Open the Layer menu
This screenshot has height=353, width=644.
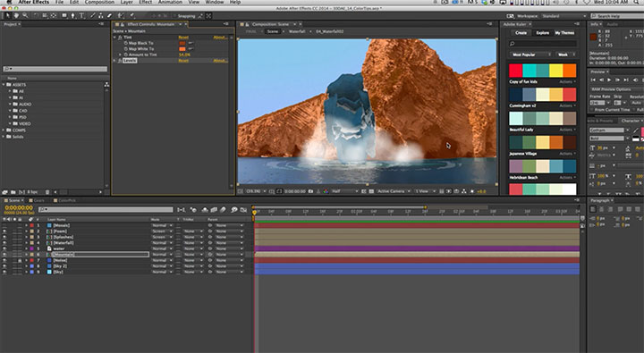click(x=126, y=3)
